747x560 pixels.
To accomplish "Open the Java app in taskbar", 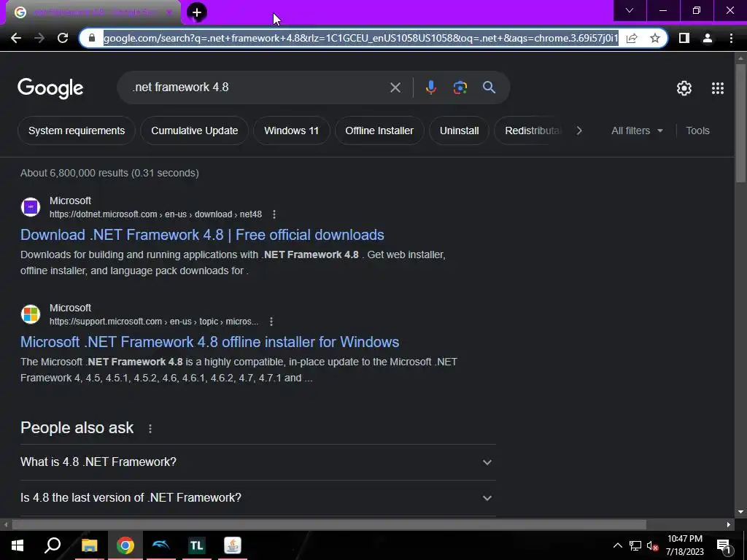I will pyautogui.click(x=233, y=545).
